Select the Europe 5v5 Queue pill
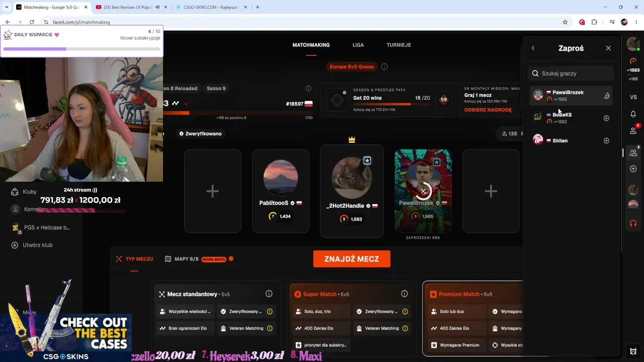Image resolution: width=644 pixels, height=362 pixels. (352, 67)
